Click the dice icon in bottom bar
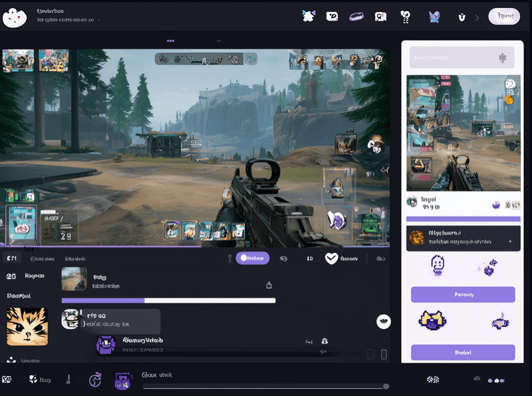 point(433,379)
